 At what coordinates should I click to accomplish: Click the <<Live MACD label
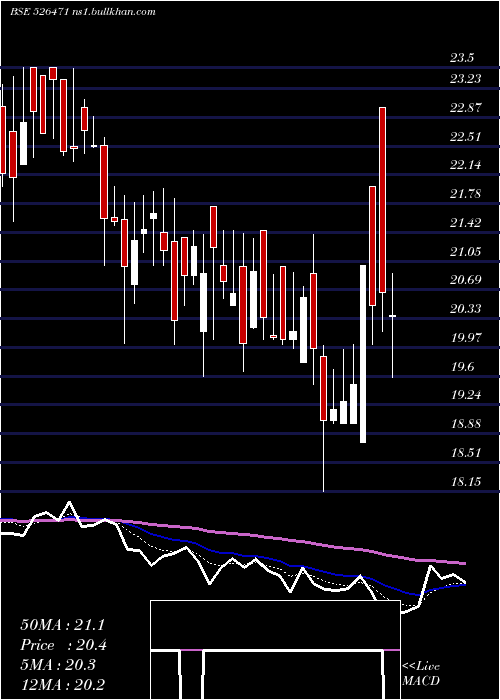click(x=421, y=673)
